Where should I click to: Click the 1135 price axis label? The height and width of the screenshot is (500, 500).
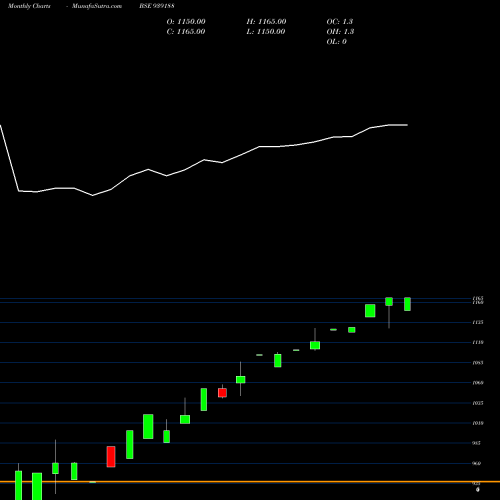[x=478, y=322]
